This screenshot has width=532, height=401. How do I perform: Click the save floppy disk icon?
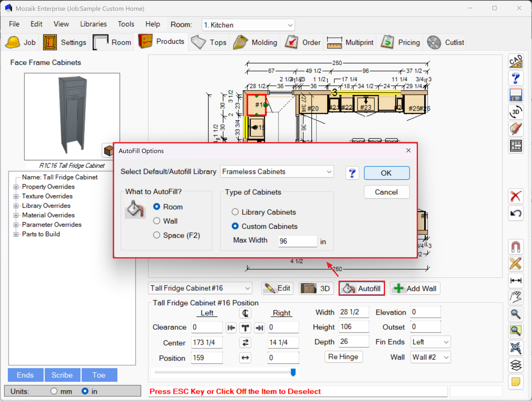click(516, 95)
